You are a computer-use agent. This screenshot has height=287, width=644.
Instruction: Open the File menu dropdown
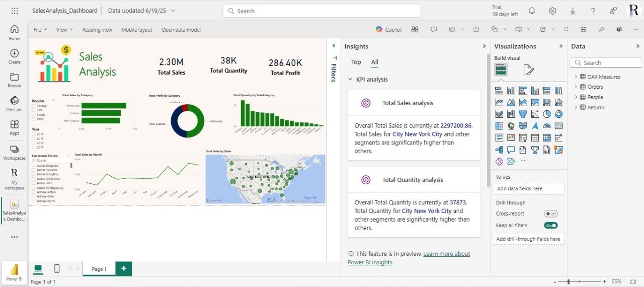40,30
